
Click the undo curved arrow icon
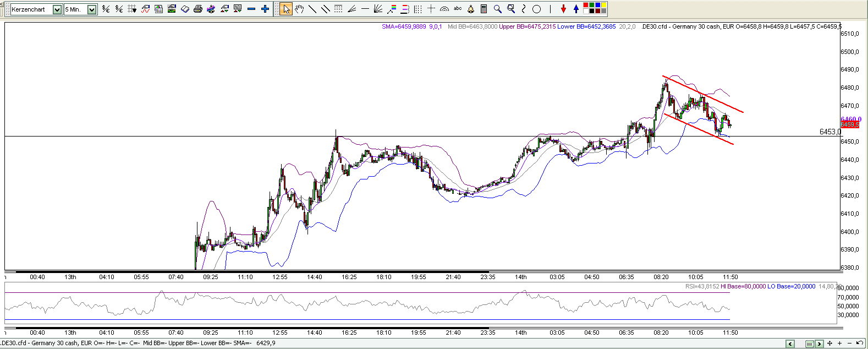coord(860,343)
